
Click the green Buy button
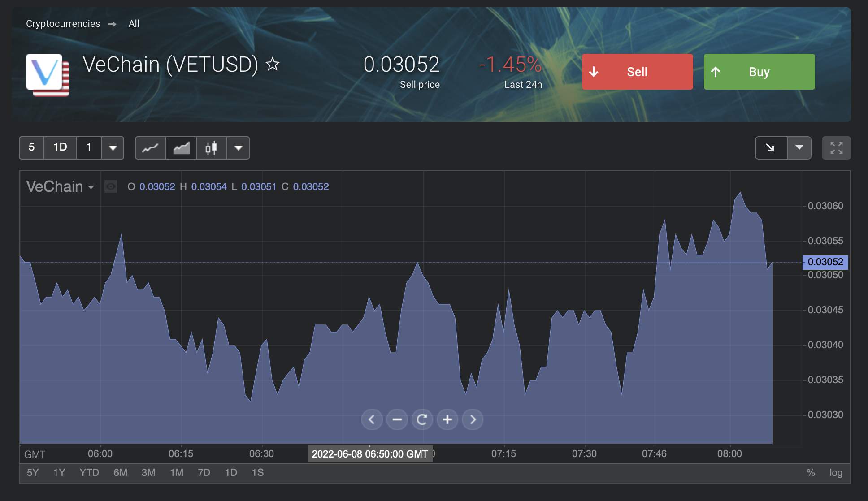(759, 72)
